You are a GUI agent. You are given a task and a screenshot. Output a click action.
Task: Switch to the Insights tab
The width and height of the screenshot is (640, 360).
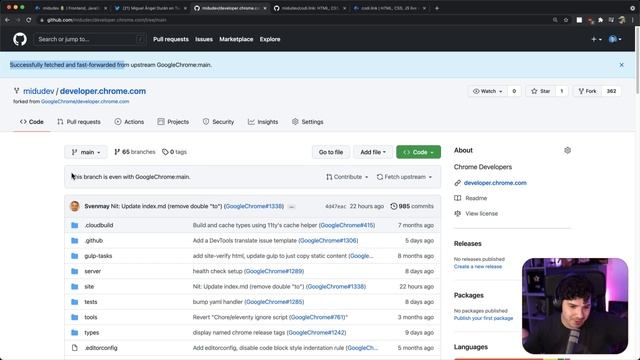click(x=263, y=122)
